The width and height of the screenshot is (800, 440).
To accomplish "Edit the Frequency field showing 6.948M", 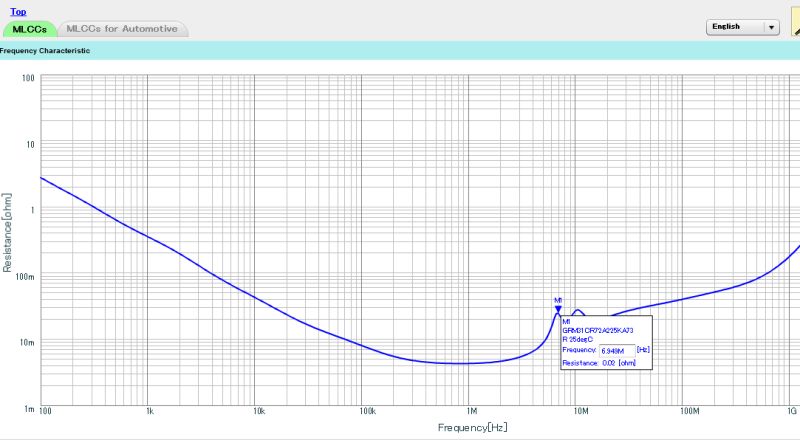I will 617,351.
